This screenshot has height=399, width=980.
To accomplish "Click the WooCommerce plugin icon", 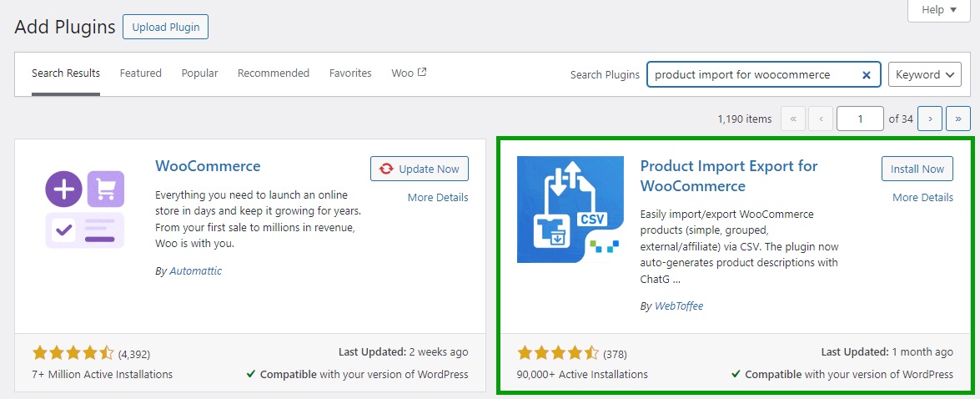I will point(84,210).
